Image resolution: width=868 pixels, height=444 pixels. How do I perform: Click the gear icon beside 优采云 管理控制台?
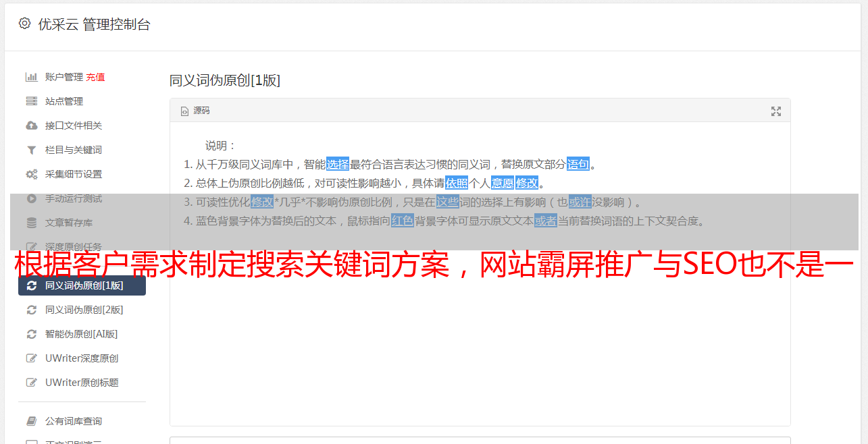pos(25,24)
